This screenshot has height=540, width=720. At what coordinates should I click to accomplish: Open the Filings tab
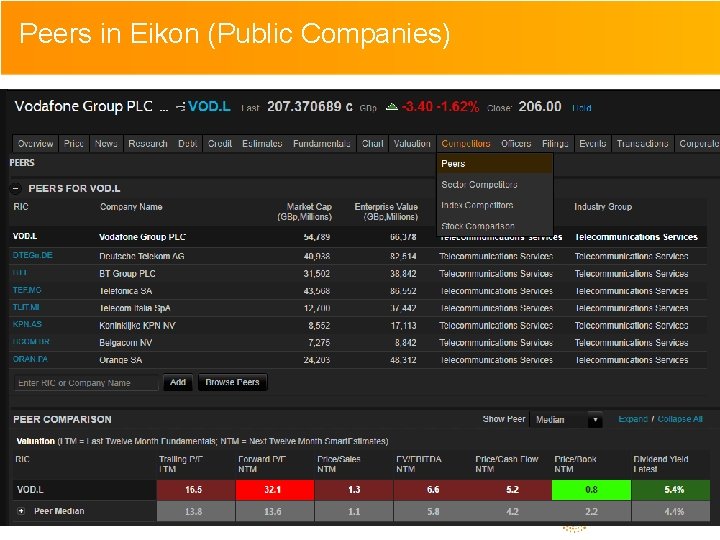point(555,144)
